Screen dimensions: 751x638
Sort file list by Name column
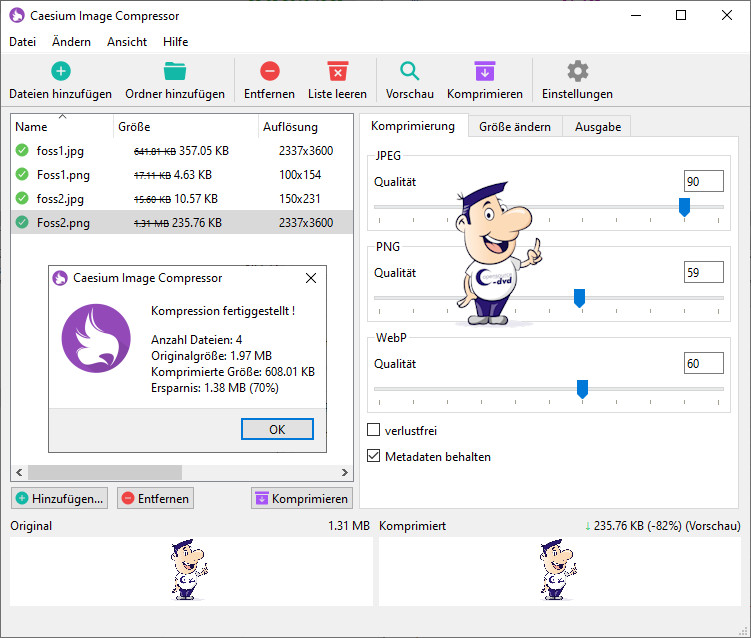point(32,127)
